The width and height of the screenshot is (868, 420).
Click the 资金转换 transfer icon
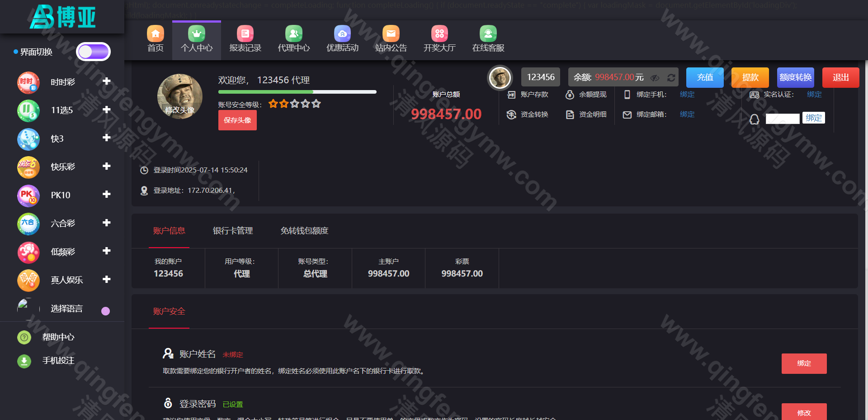(511, 115)
